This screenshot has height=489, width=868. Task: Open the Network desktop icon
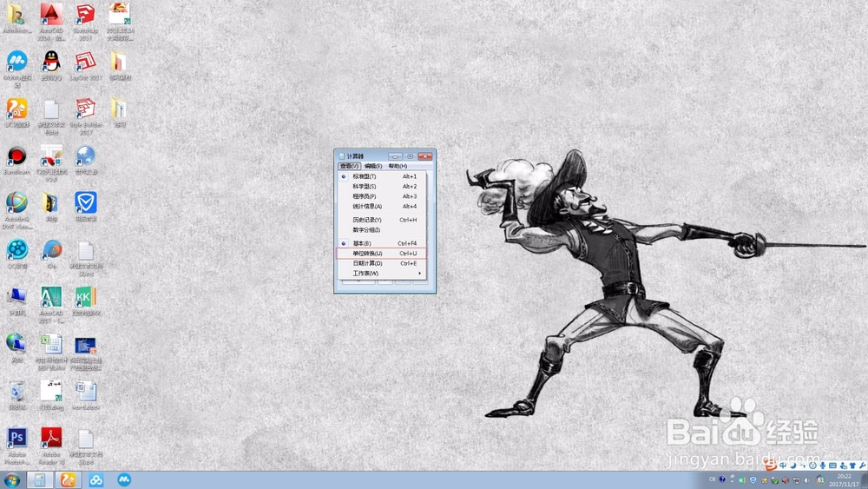tap(16, 347)
